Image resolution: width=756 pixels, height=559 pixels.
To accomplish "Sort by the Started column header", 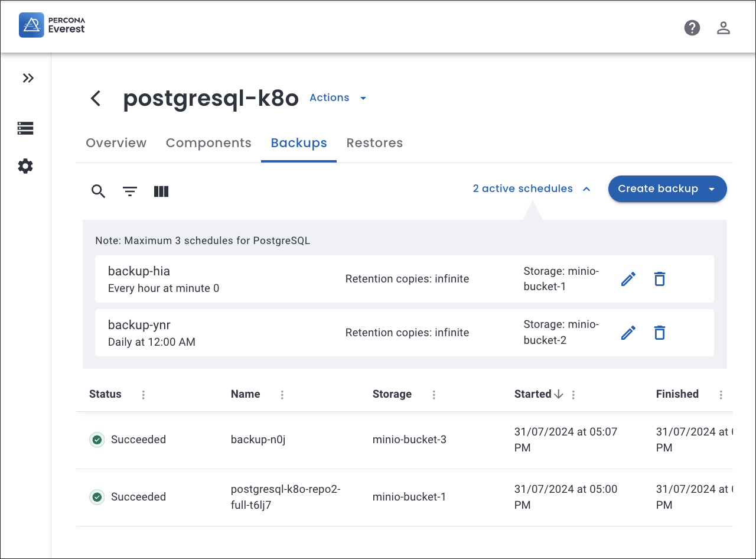I will pyautogui.click(x=533, y=394).
